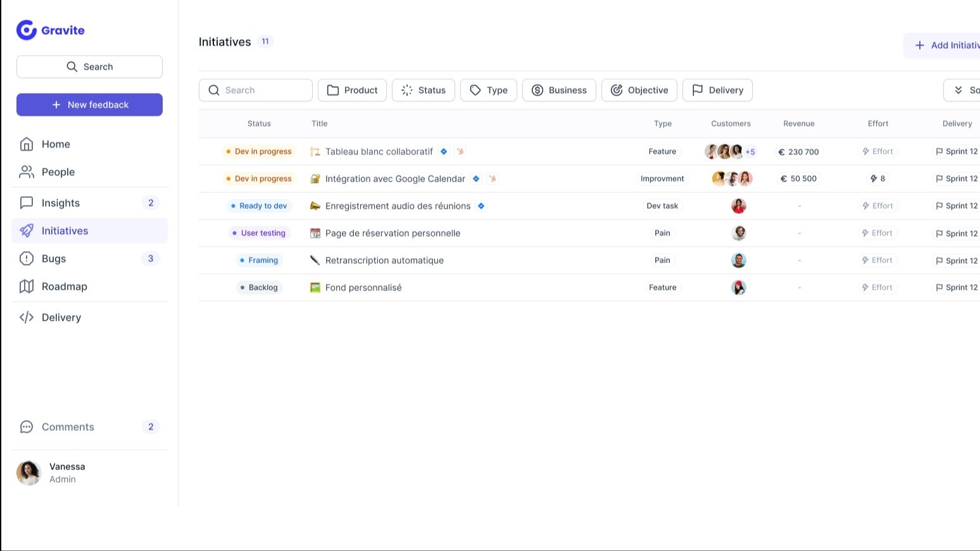Open the Product filter dropdown
This screenshot has width=980, height=551.
tap(352, 90)
